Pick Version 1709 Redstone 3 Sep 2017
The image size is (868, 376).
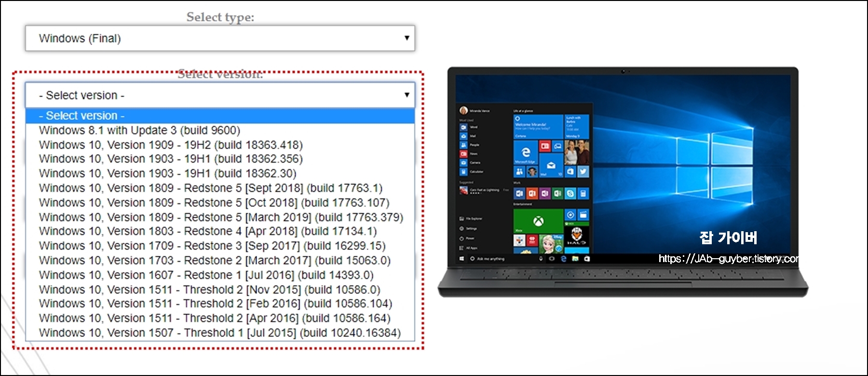point(220,246)
